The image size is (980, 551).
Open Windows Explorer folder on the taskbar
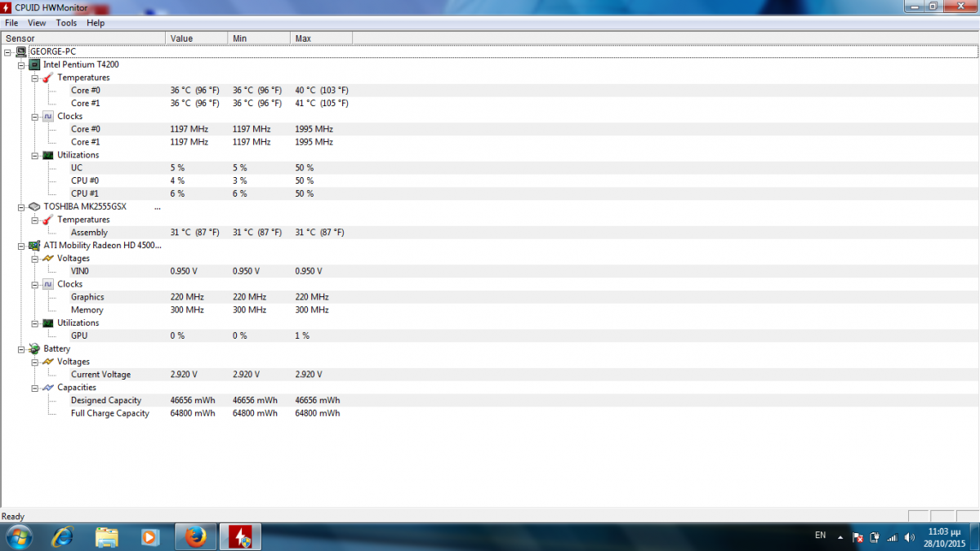107,536
